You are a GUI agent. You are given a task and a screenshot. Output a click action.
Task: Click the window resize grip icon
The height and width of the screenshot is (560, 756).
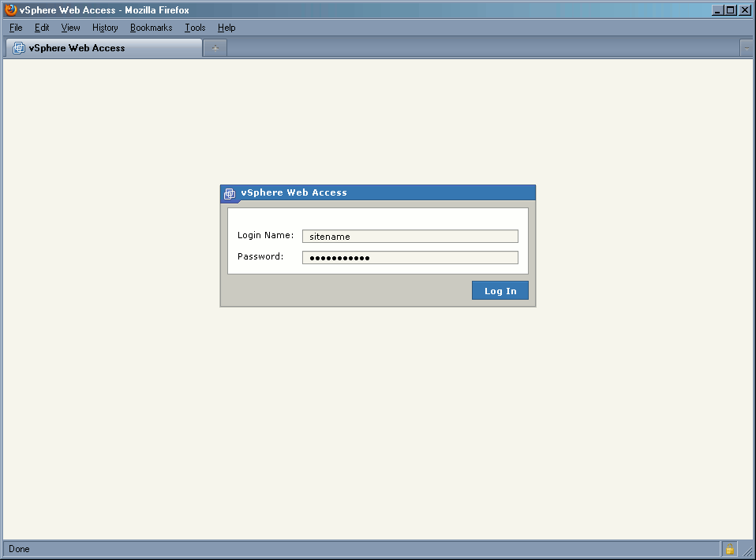(x=747, y=551)
